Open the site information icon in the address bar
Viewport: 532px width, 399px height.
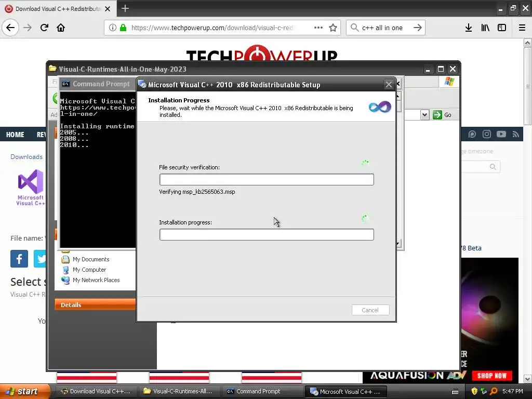pos(112,28)
